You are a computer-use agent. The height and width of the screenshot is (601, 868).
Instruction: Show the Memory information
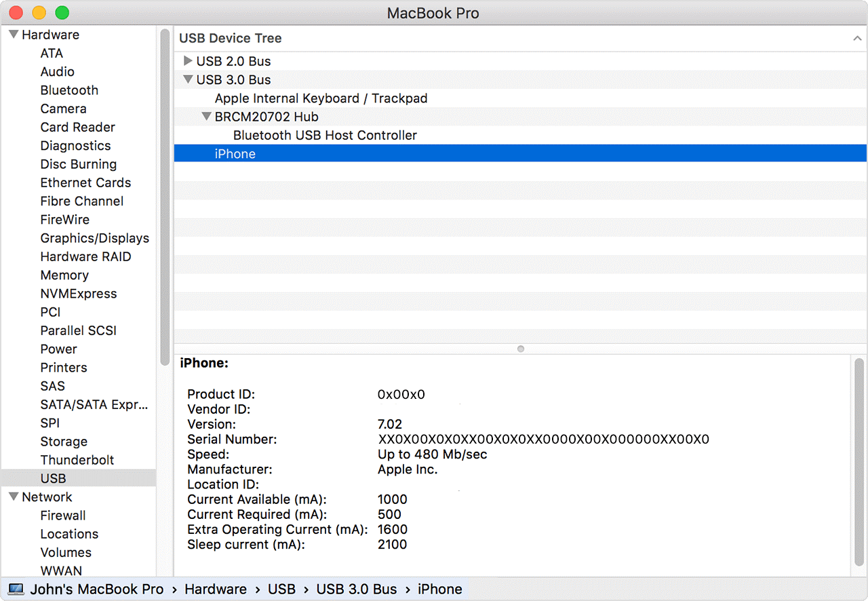[64, 275]
